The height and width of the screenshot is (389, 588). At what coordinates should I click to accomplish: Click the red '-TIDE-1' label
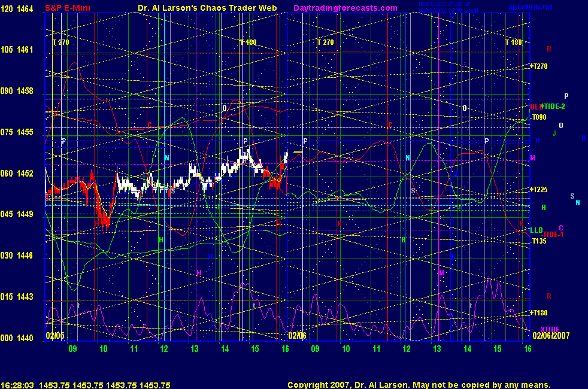point(553,235)
